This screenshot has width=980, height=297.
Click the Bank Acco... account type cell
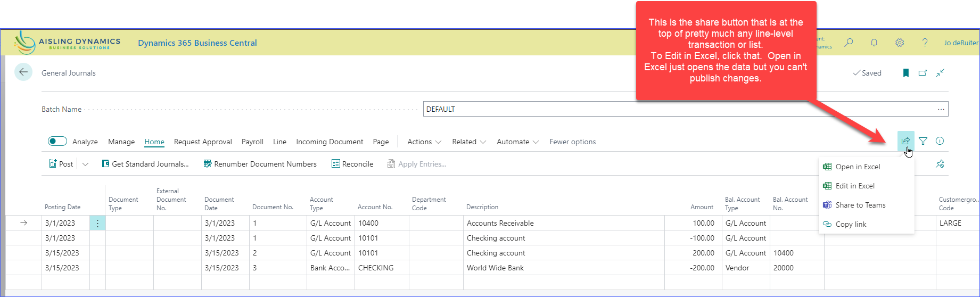click(x=331, y=268)
